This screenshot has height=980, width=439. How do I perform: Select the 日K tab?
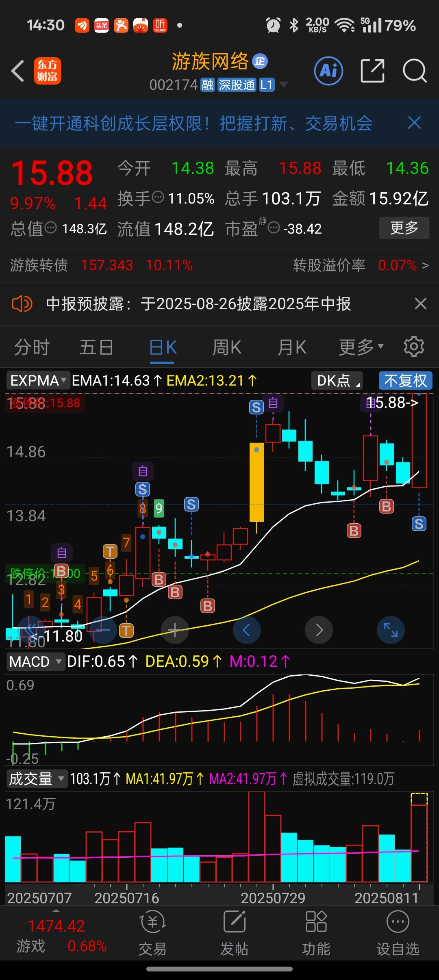pos(163,348)
